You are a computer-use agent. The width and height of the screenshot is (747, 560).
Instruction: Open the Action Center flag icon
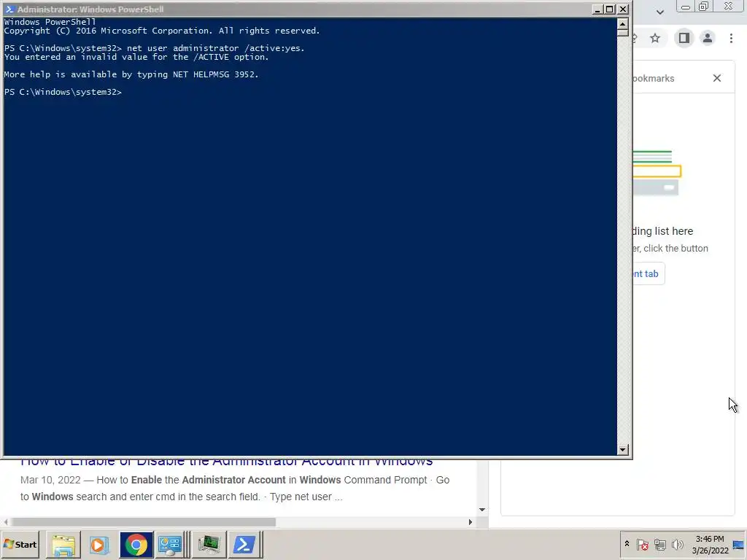click(642, 544)
